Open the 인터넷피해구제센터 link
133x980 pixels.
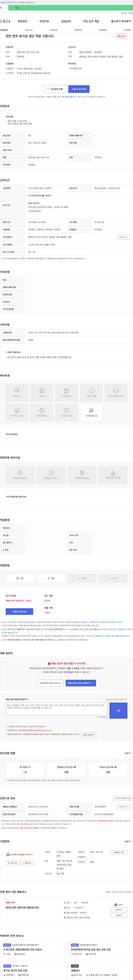[35, 730]
